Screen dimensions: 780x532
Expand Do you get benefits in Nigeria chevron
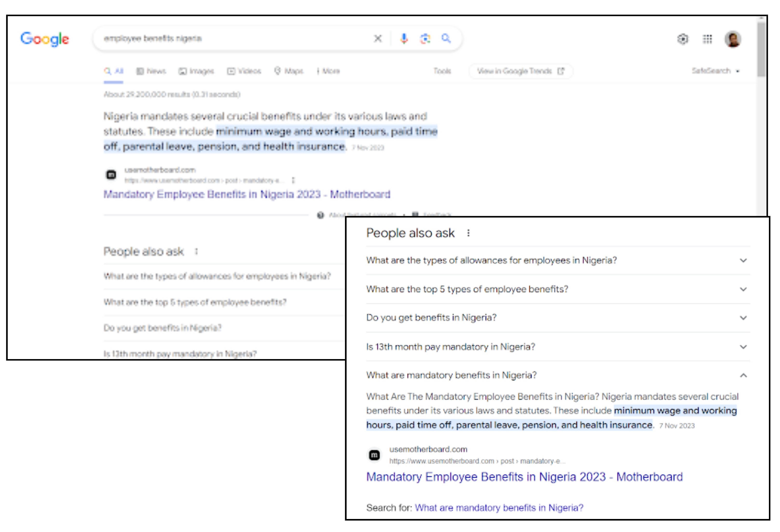coord(743,318)
